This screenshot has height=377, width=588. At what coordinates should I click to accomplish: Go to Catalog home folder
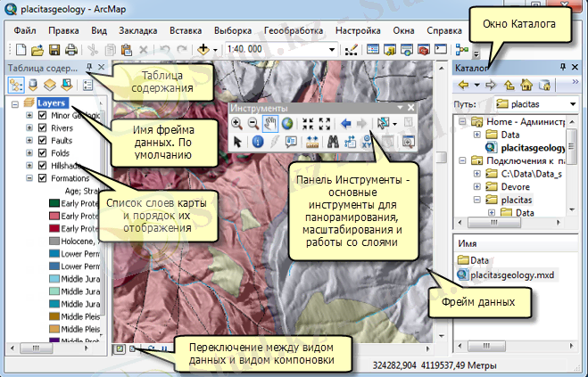tap(526, 85)
